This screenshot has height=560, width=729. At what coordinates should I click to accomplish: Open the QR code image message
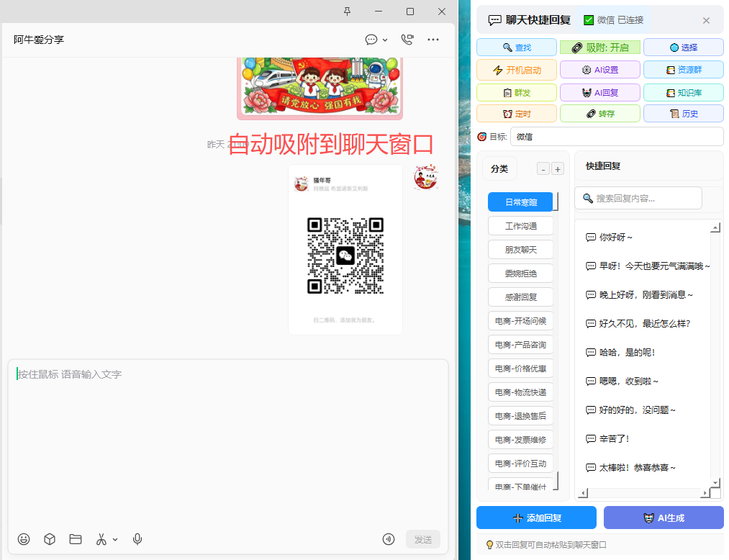click(x=345, y=250)
